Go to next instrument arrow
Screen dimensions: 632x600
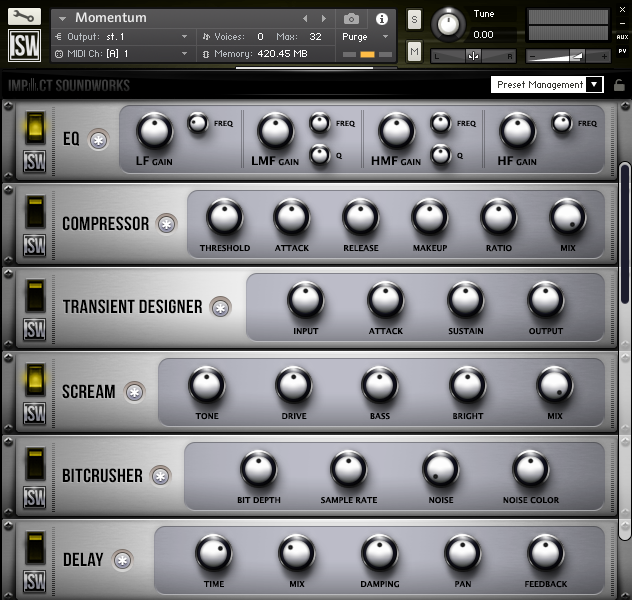click(x=323, y=19)
